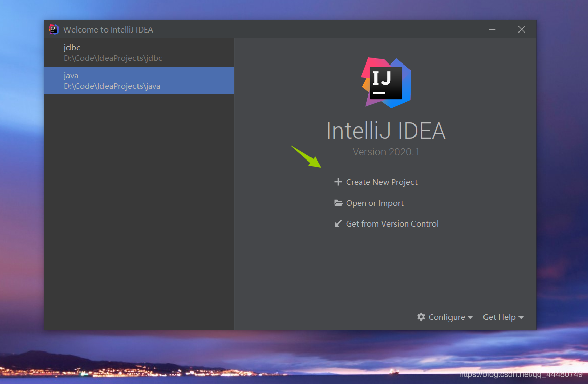The height and width of the screenshot is (384, 588).
Task: Open the jdbc recent project
Action: click(139, 52)
